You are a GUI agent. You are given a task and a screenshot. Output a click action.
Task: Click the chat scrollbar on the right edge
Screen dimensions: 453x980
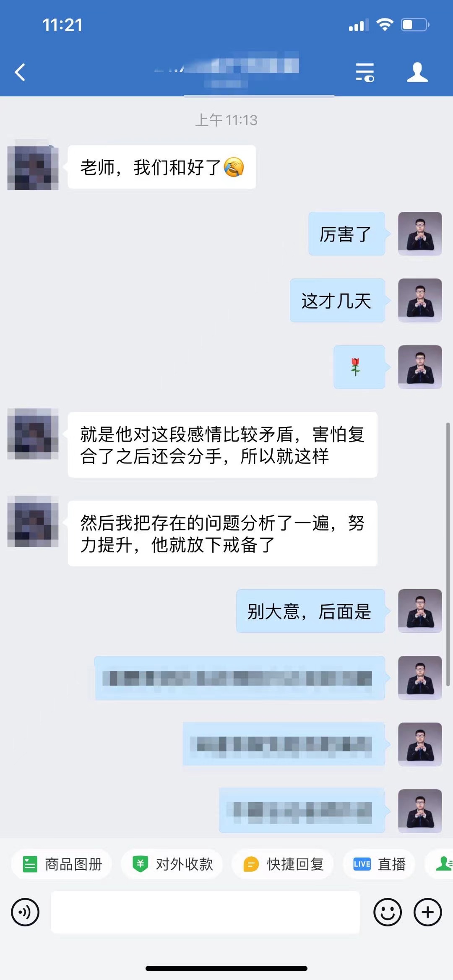[x=448, y=554]
